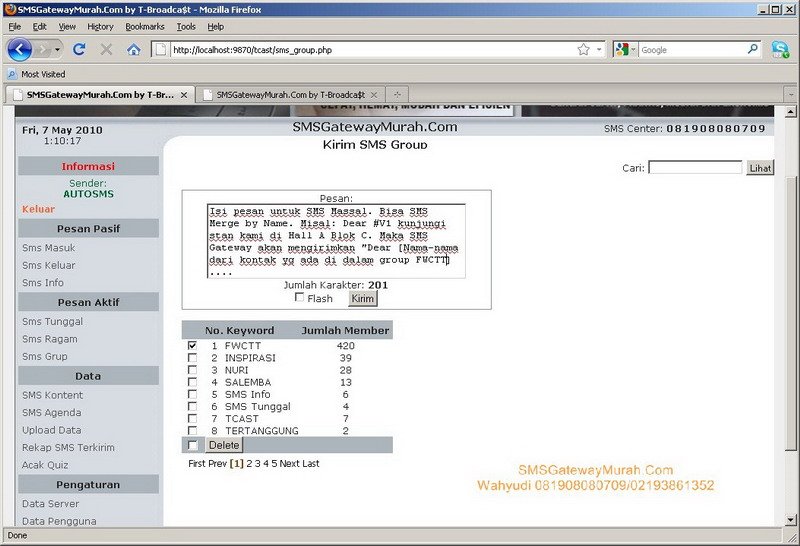This screenshot has height=546, width=800.
Task: Open a new tab button
Action: [397, 95]
